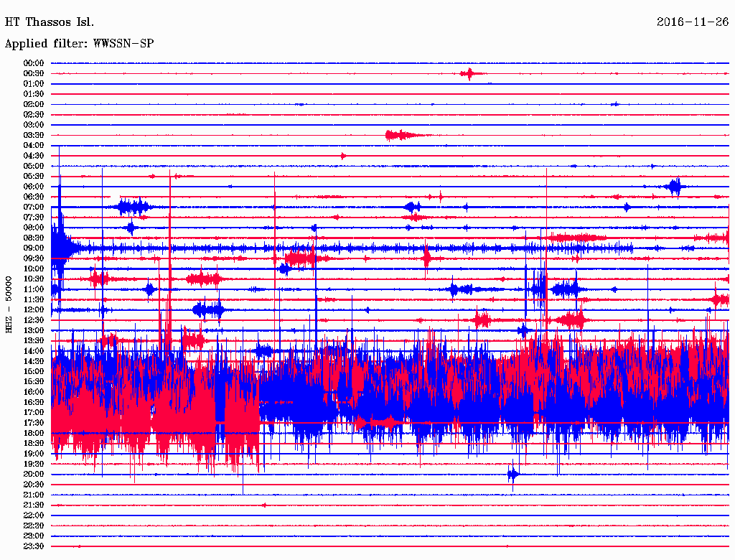Screen dimensions: 735x560
Task: Click the 23:30 time label
Action: point(34,546)
